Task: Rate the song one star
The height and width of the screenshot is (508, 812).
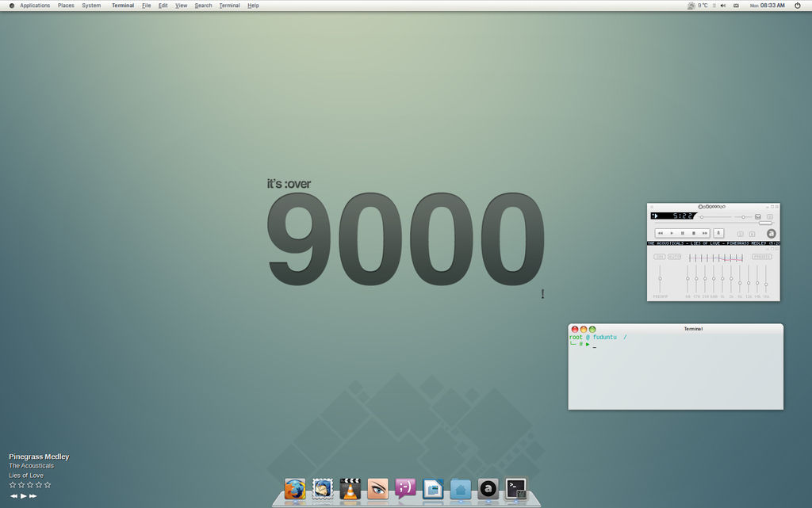Action: coord(13,485)
